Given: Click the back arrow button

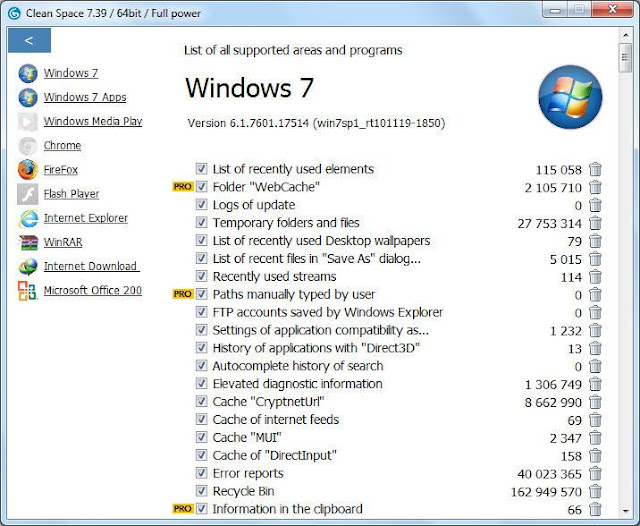Looking at the screenshot, I should 29,40.
